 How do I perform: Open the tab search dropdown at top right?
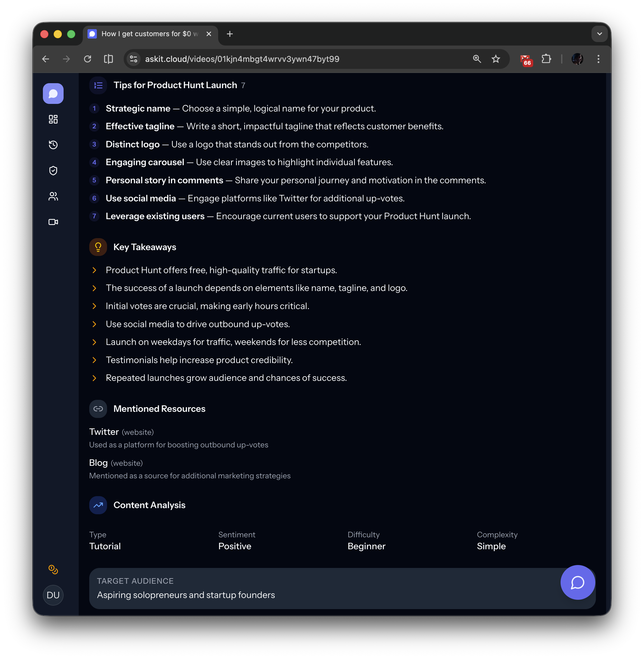coord(599,34)
